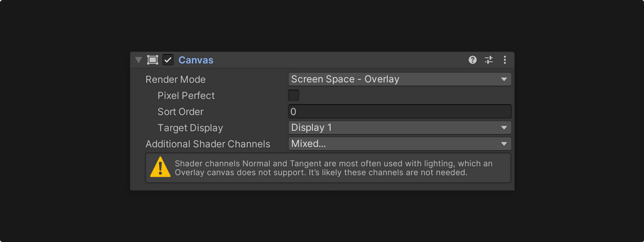644x242 pixels.
Task: Open the Render Mode dropdown
Action: (400, 79)
